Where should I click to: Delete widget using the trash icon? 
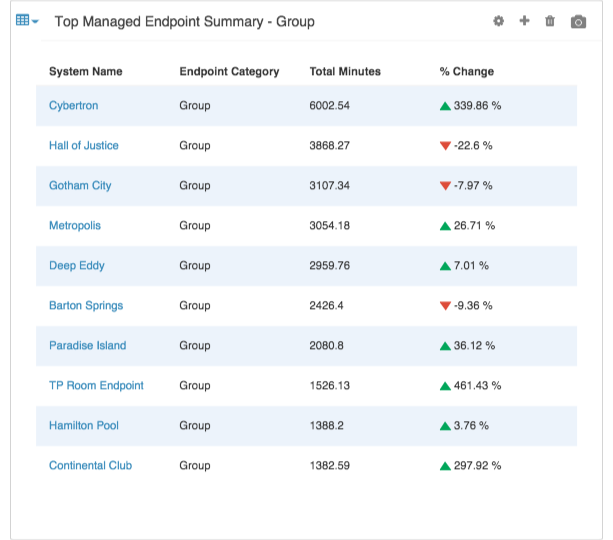[550, 21]
